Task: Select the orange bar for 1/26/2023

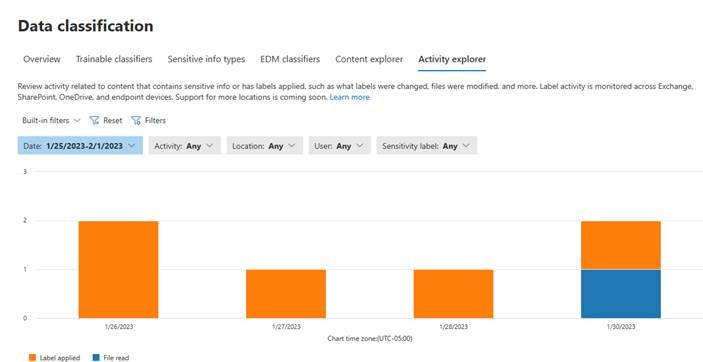Action: pos(118,270)
